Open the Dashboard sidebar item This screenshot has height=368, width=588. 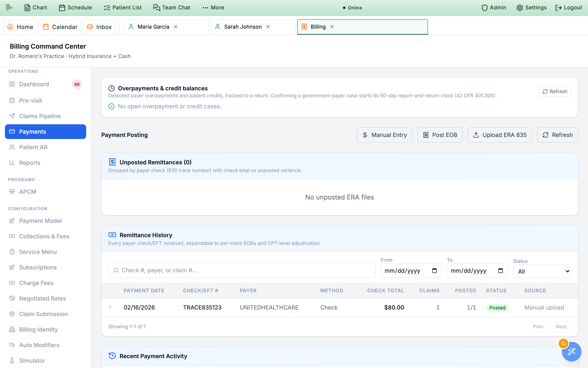tap(46, 84)
